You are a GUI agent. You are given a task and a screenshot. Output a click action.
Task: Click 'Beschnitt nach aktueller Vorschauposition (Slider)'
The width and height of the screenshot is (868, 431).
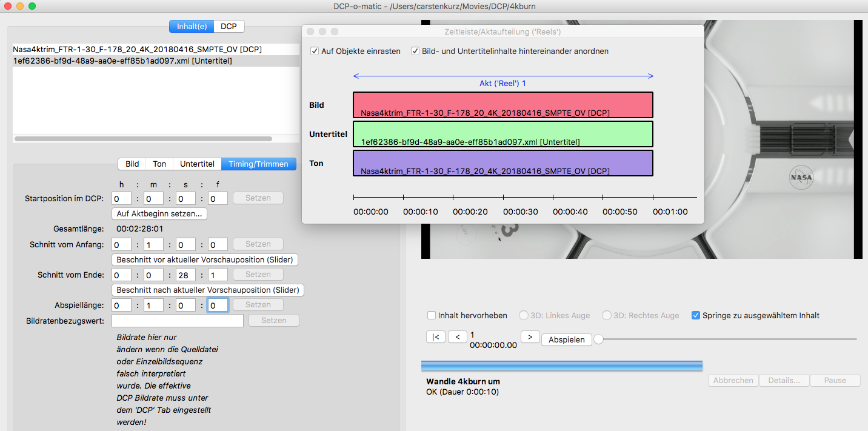[x=207, y=290]
